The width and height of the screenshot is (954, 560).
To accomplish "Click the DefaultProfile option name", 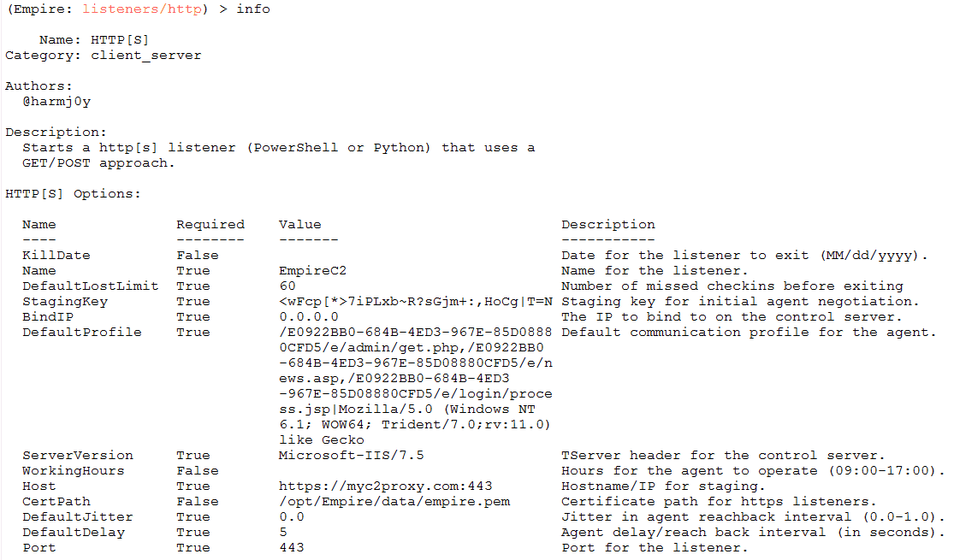I will [82, 332].
